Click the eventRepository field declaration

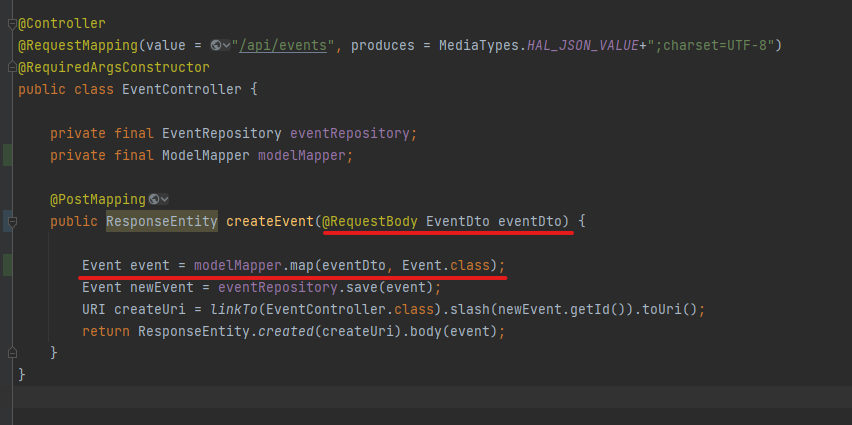tap(350, 134)
